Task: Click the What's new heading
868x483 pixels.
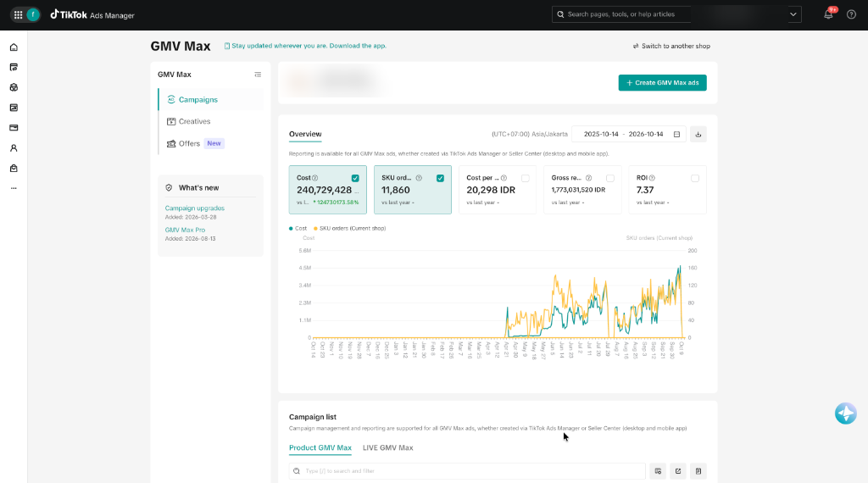Action: [x=198, y=187]
